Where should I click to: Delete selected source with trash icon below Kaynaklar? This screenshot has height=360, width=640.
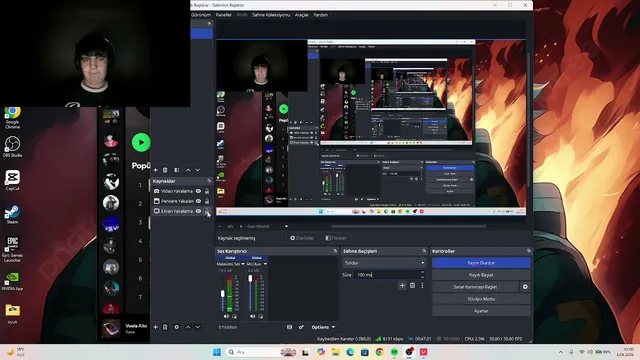[165, 327]
